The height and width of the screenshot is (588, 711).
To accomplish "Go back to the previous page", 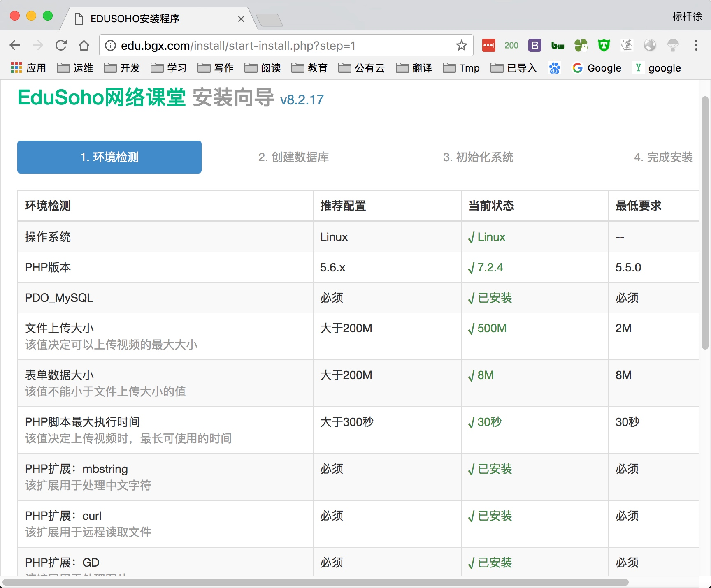I will coord(15,45).
